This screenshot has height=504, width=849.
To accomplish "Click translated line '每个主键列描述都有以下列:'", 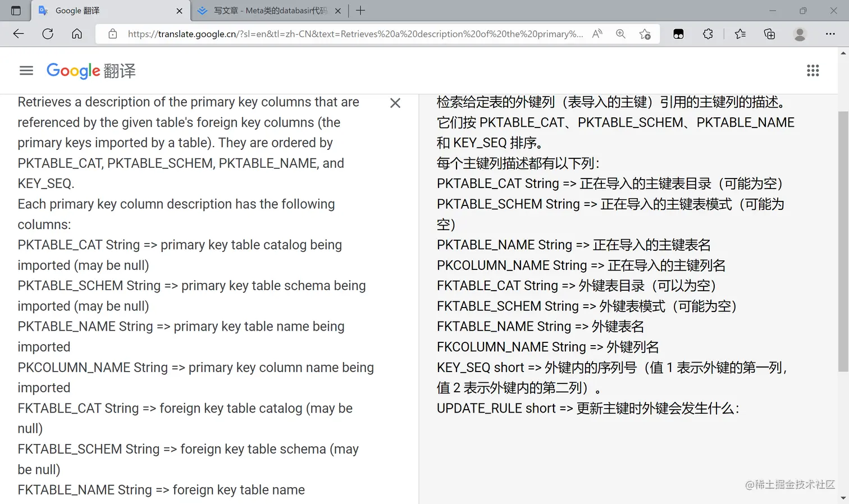I will point(518,163).
